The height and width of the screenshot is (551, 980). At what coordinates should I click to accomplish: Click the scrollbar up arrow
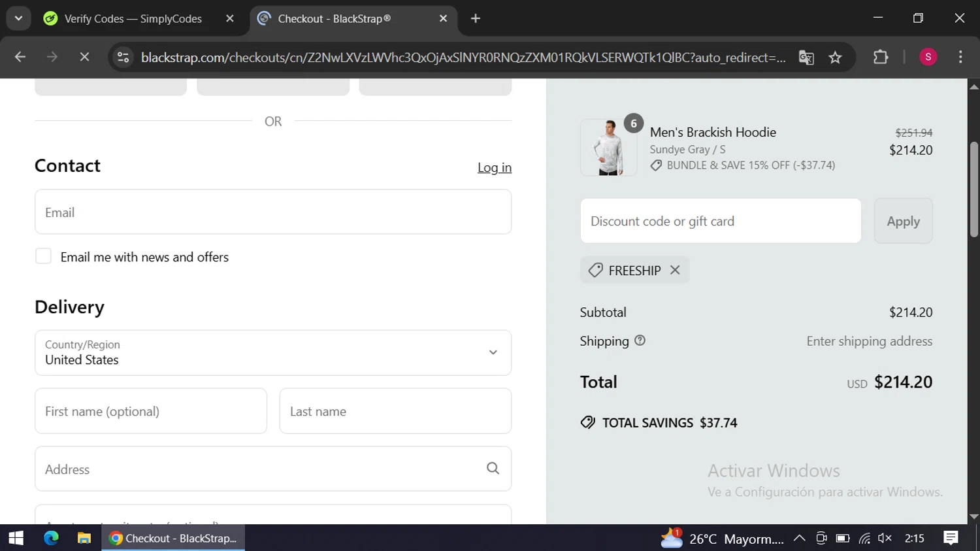click(974, 86)
